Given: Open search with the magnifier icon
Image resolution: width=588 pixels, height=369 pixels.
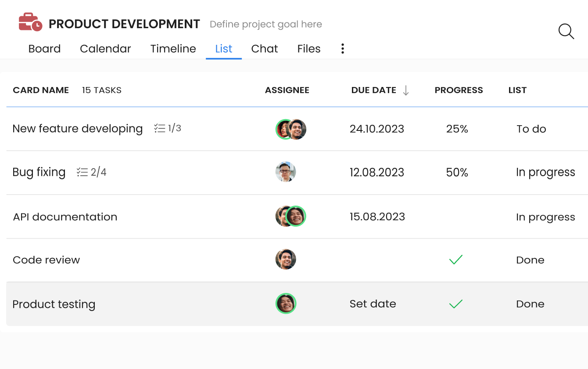Looking at the screenshot, I should [x=566, y=32].
